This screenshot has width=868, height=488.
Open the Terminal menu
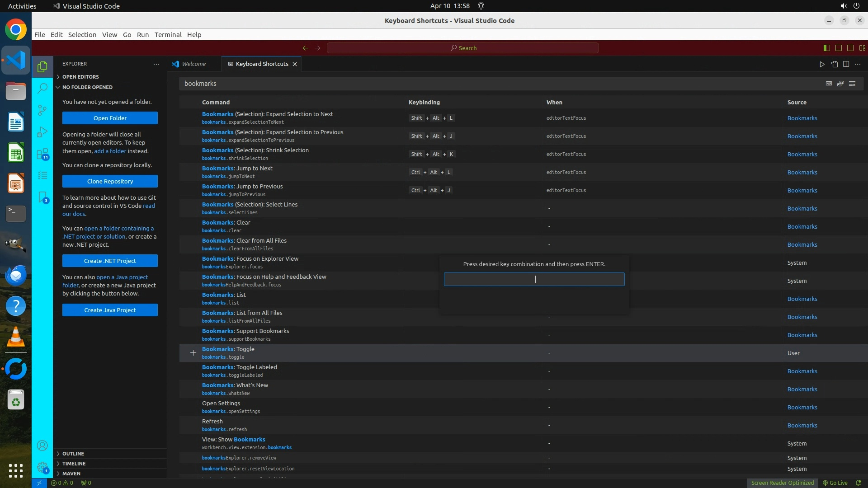(168, 35)
